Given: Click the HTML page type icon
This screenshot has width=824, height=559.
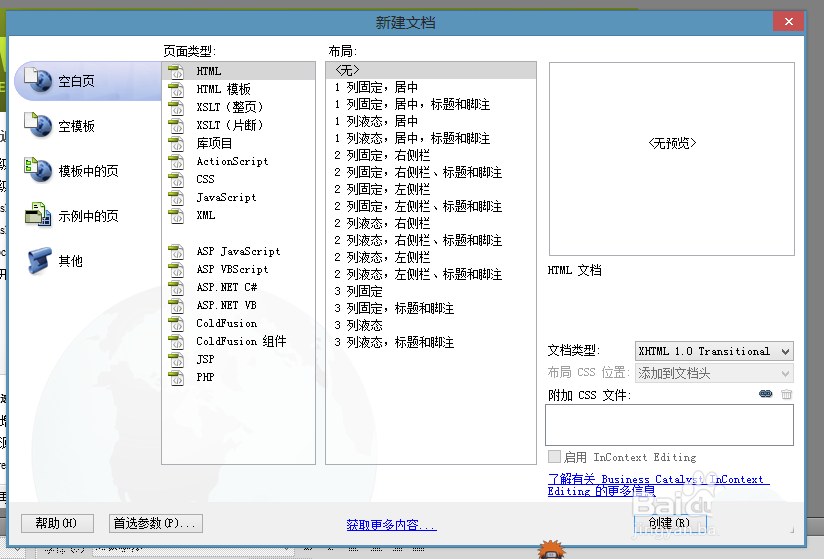Looking at the screenshot, I should (177, 71).
